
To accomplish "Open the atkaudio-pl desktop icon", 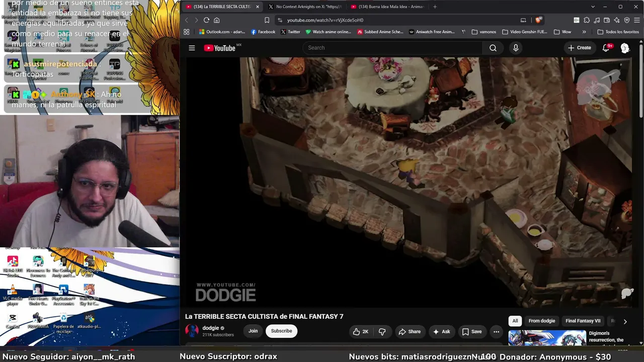I will pos(89,322).
